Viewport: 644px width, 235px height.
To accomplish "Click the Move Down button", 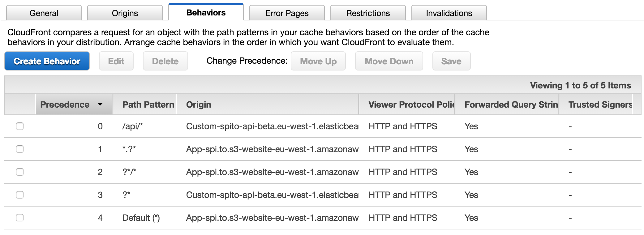I will (389, 61).
